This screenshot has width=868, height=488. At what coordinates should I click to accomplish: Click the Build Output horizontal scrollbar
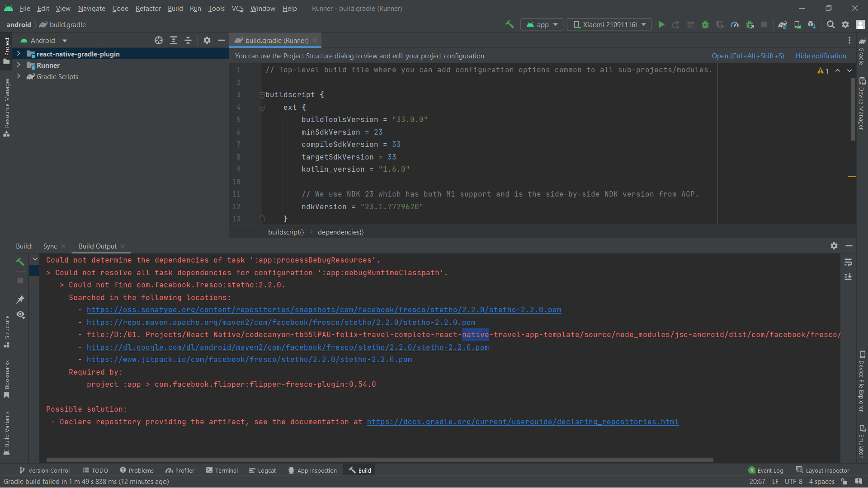click(x=380, y=460)
